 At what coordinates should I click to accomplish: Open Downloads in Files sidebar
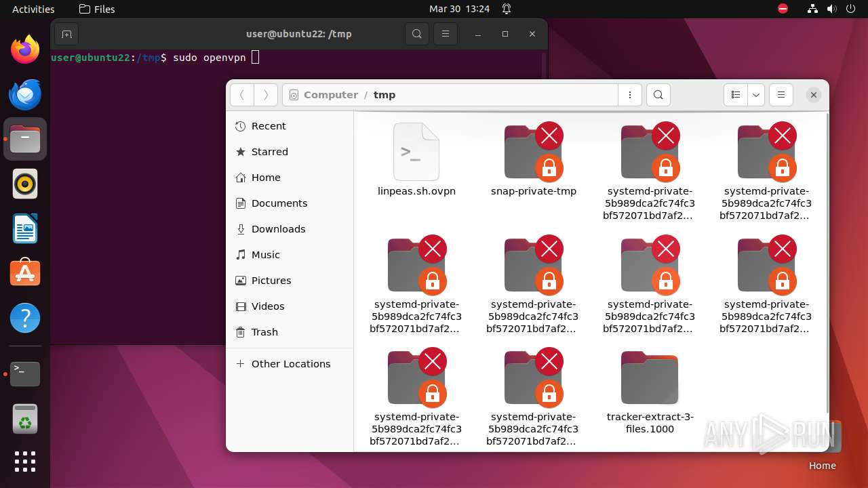[x=290, y=229]
